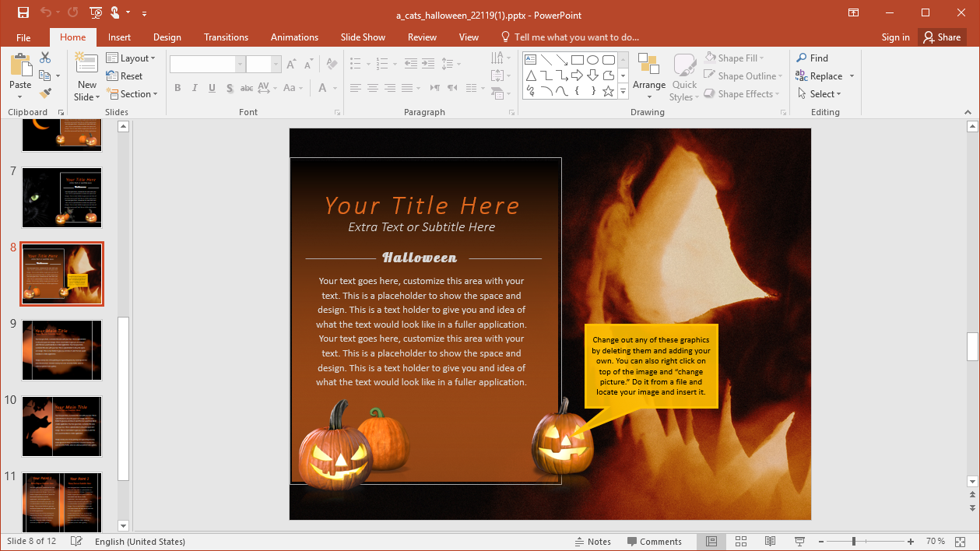Toggle Bold formatting

click(x=177, y=88)
